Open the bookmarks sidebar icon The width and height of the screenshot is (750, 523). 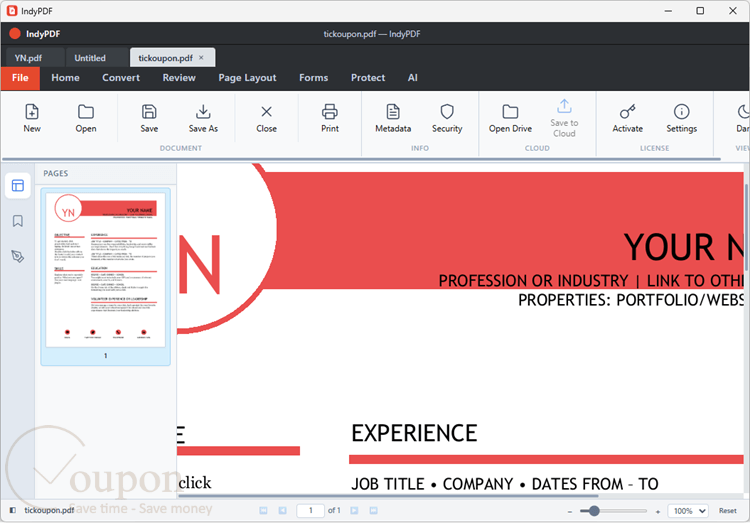18,221
